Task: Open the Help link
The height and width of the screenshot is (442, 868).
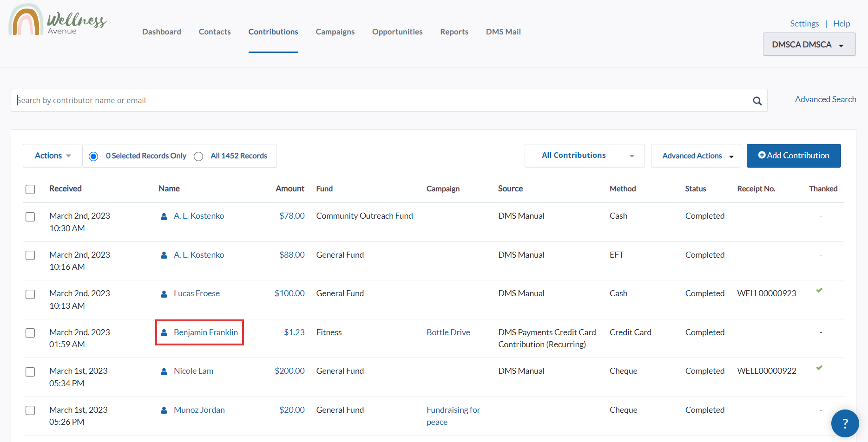Action: (842, 24)
